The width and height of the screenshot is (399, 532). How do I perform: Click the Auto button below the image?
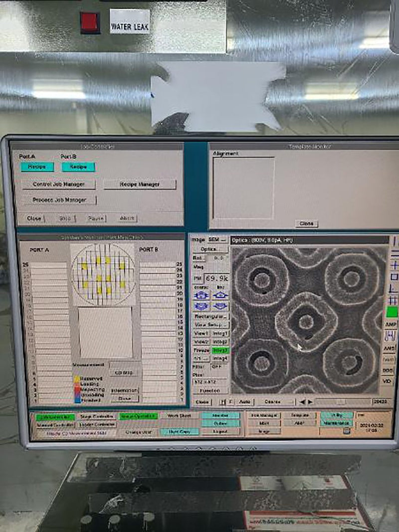click(244, 402)
